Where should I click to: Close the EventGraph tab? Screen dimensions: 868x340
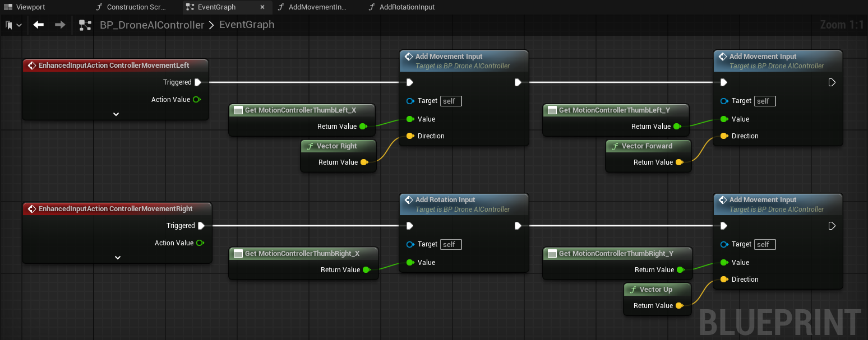263,7
